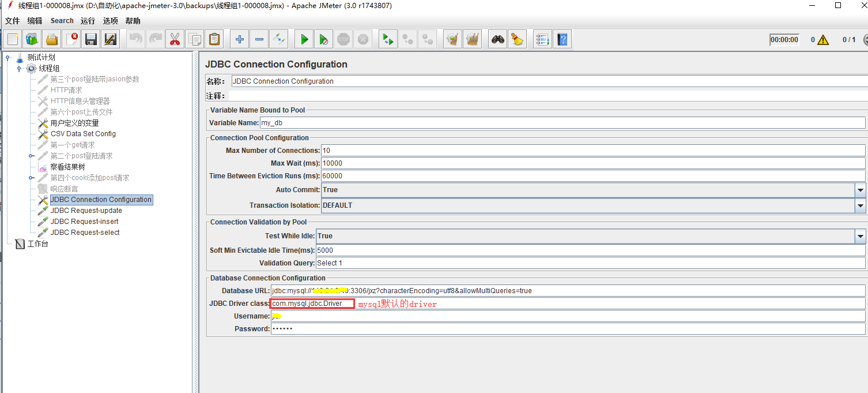Open the Transaction Isolation dropdown
Viewport: 868px width, 393px height.
(x=861, y=205)
